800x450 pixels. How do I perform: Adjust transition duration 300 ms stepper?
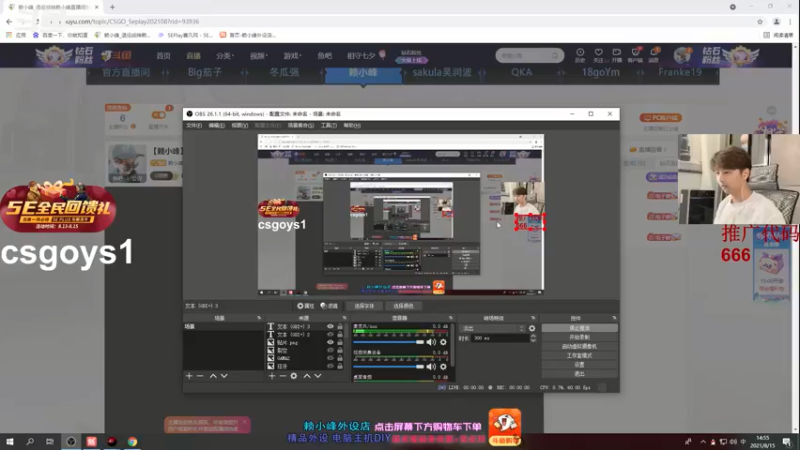coord(533,338)
